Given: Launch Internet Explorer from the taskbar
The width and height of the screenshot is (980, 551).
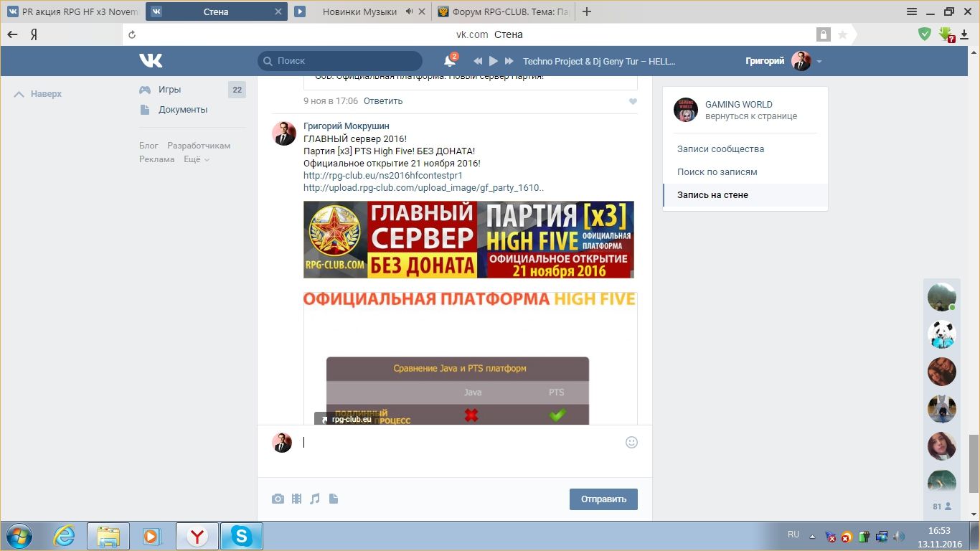Looking at the screenshot, I should 65,536.
